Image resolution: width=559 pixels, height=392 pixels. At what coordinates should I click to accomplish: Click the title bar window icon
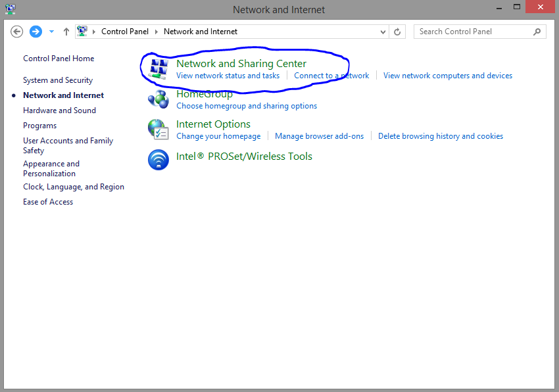pyautogui.click(x=11, y=9)
